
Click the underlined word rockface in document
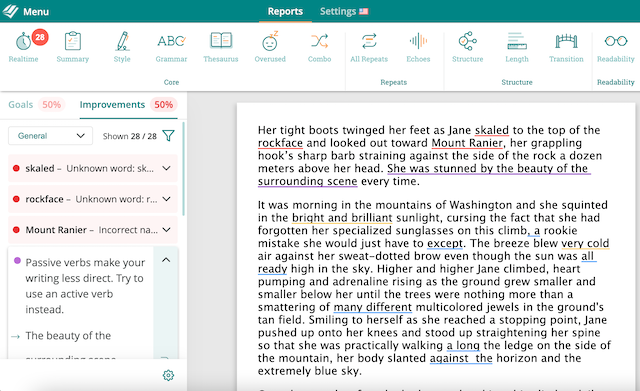[280, 143]
